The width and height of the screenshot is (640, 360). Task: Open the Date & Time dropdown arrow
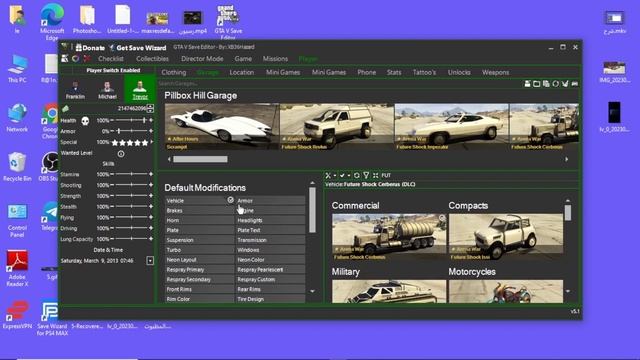pyautogui.click(x=150, y=260)
